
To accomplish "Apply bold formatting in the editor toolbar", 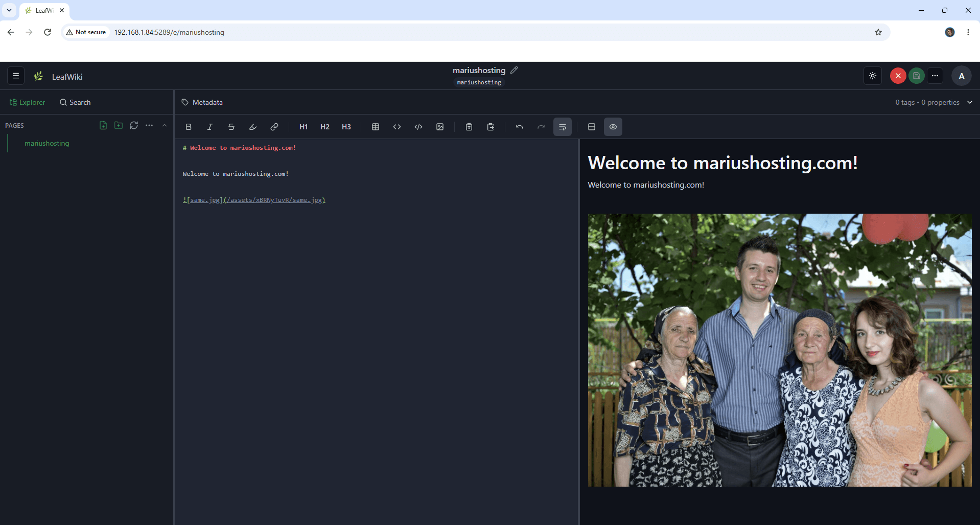I will click(189, 127).
